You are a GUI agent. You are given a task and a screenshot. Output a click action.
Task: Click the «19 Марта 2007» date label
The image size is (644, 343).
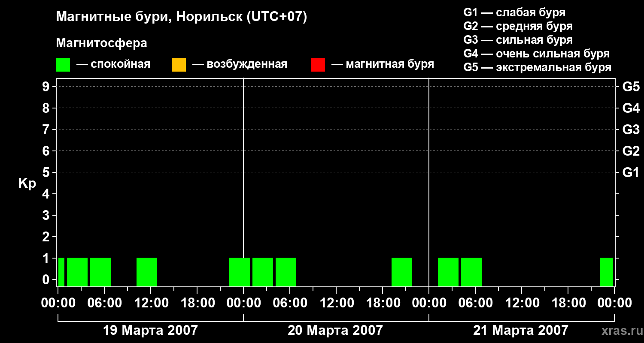(150, 330)
